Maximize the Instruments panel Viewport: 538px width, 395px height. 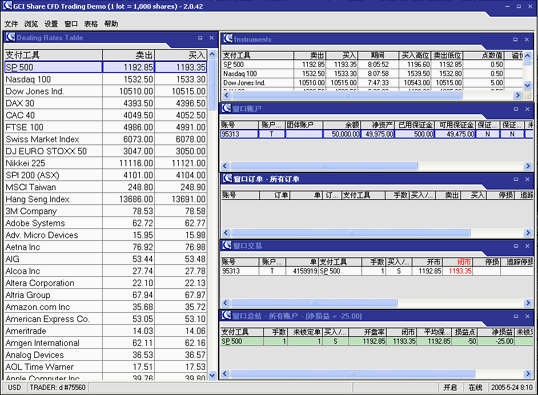click(x=515, y=39)
